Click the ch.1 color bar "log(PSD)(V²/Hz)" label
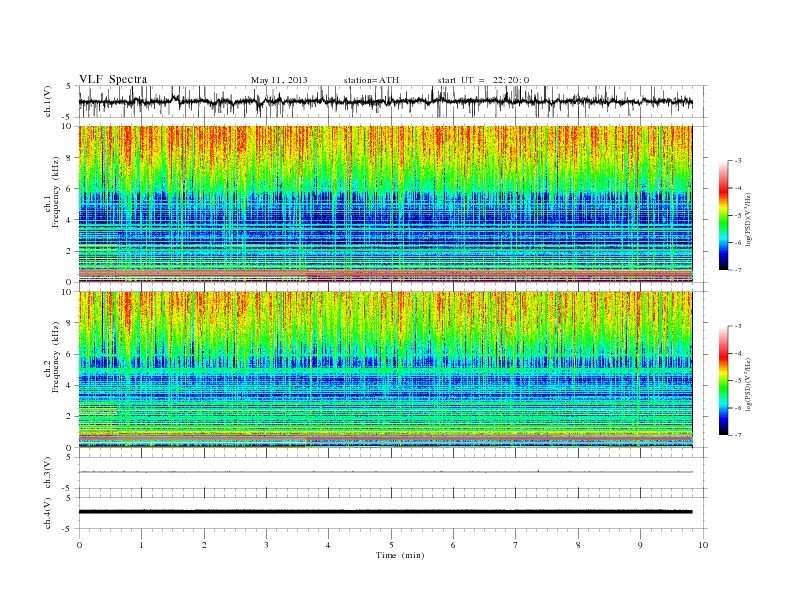The width and height of the screenshot is (792, 612). 749,219
